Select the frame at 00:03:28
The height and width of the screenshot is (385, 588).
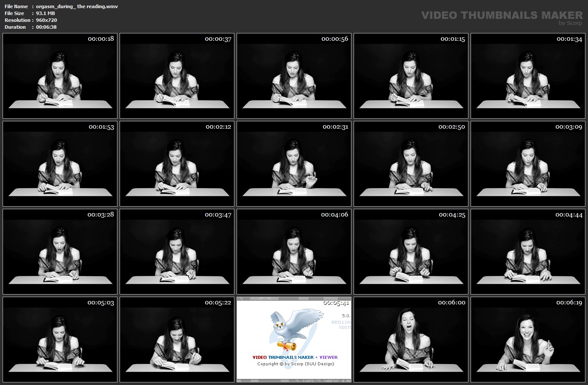(60, 252)
